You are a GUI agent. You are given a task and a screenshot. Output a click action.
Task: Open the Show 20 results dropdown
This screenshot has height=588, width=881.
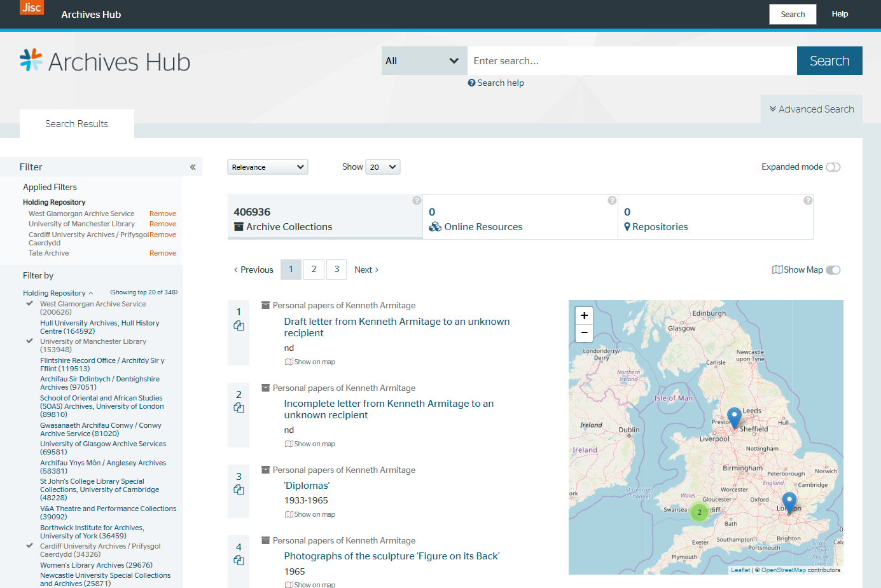(383, 167)
